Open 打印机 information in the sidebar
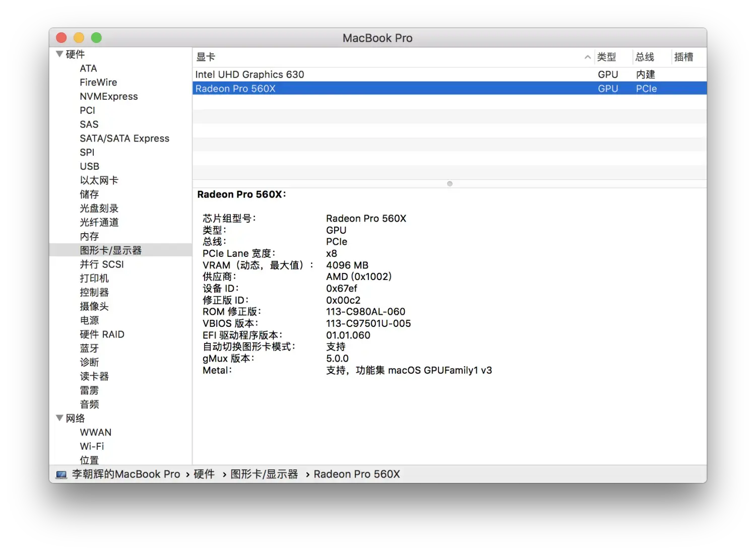Image resolution: width=756 pixels, height=553 pixels. click(94, 278)
